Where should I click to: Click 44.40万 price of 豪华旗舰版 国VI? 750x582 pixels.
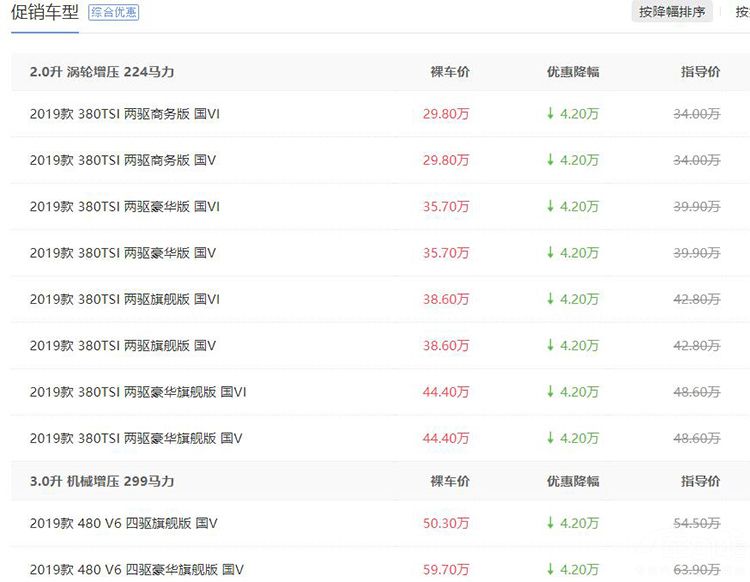tap(446, 392)
